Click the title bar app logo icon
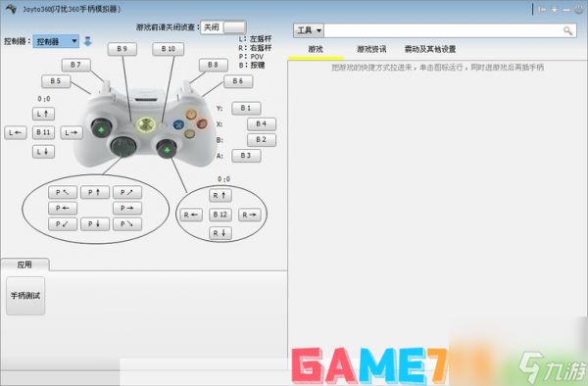 pos(11,9)
